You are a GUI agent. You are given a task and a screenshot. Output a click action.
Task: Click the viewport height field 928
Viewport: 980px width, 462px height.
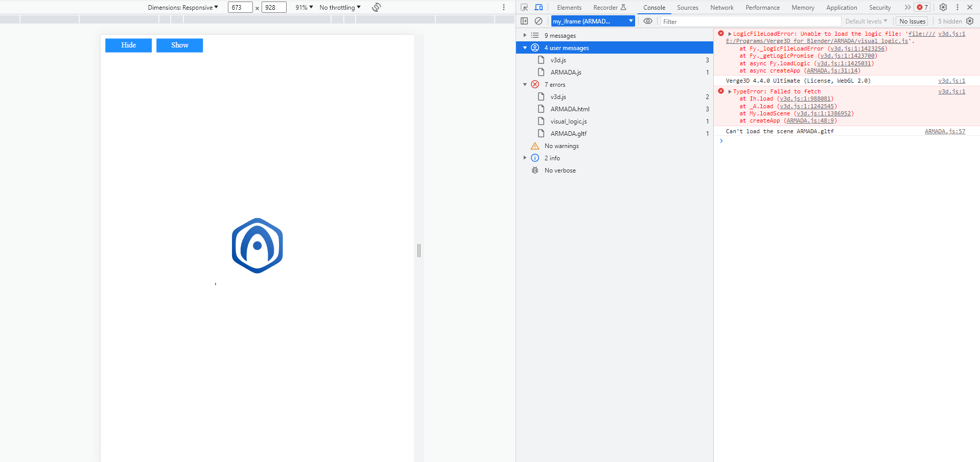click(274, 7)
